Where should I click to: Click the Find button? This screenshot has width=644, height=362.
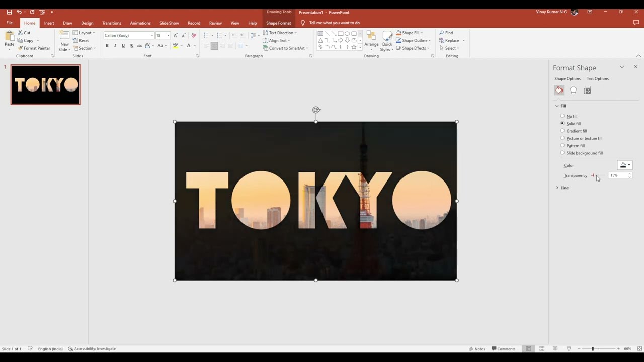point(446,33)
